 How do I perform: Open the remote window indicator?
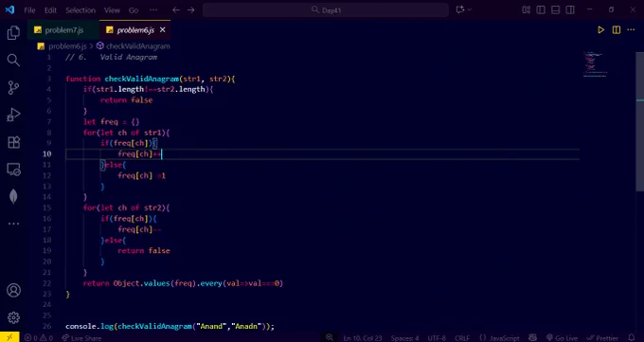click(x=9, y=337)
